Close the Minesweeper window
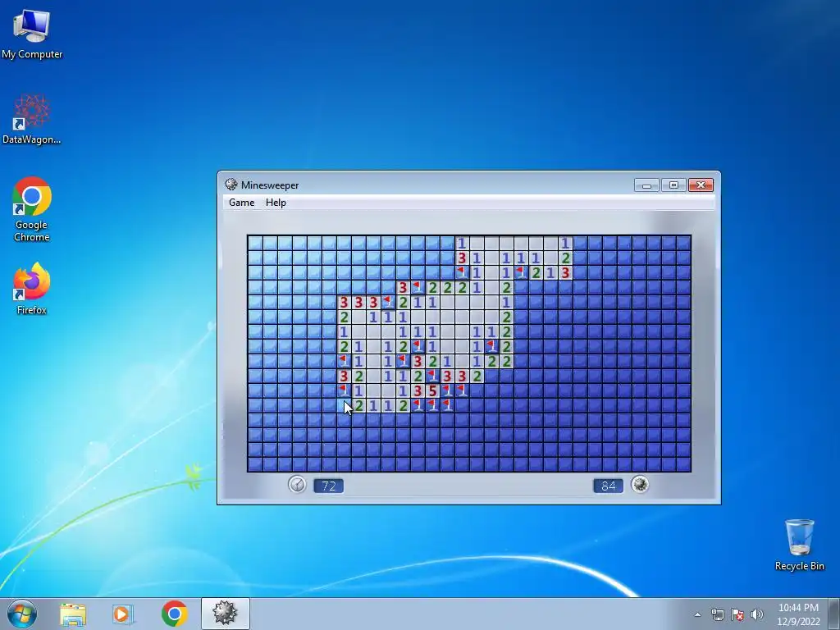The height and width of the screenshot is (630, 840). pyautogui.click(x=701, y=185)
